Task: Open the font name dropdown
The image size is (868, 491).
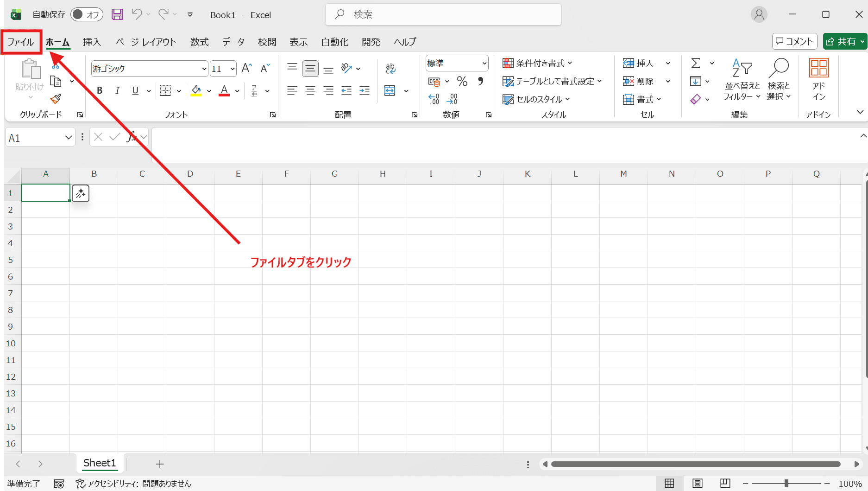Action: [x=204, y=69]
